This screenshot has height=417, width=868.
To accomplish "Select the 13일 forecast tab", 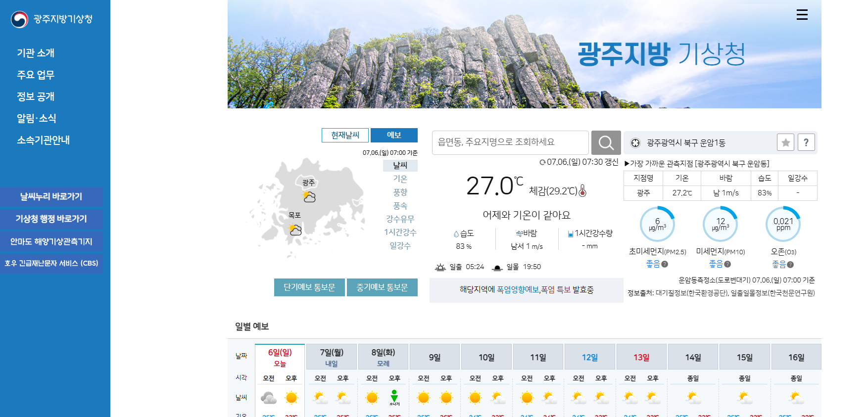I will [641, 357].
